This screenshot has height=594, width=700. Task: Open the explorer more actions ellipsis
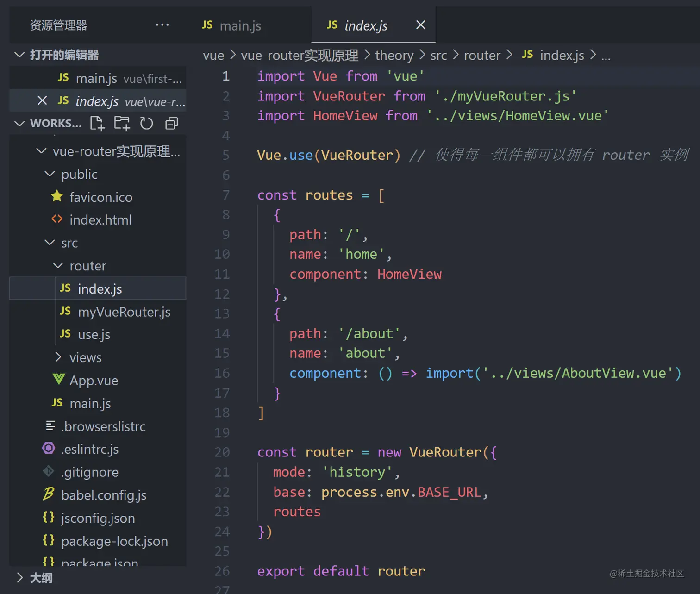[x=162, y=25]
